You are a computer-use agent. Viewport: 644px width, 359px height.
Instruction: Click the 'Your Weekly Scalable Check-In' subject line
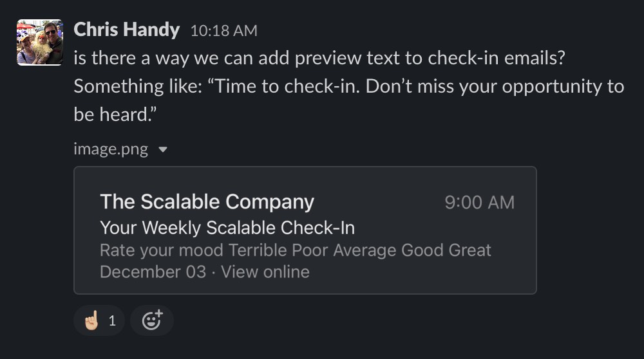[x=227, y=228]
